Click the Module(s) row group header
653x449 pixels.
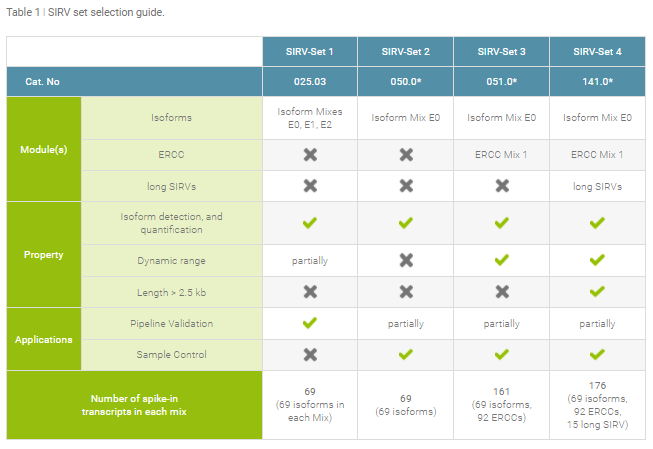[45, 149]
